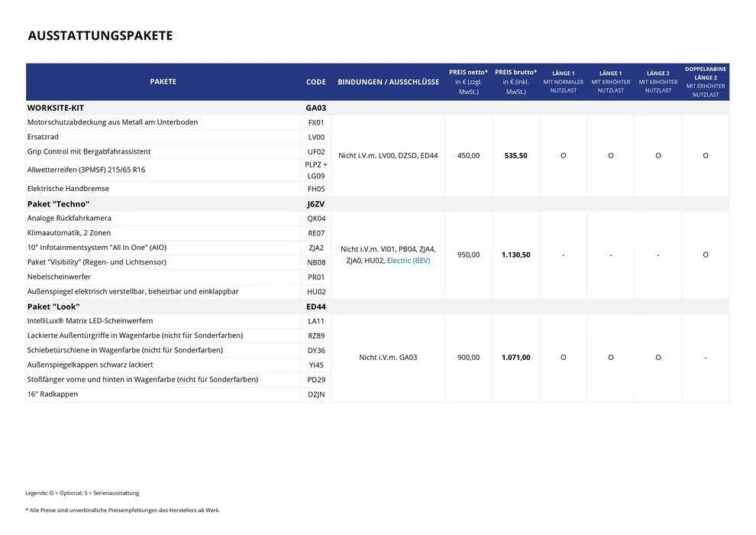This screenshot has height=535, width=756.
Task: Click the AUSSTATTUNGSPAKETE page heading
Action: click(100, 36)
